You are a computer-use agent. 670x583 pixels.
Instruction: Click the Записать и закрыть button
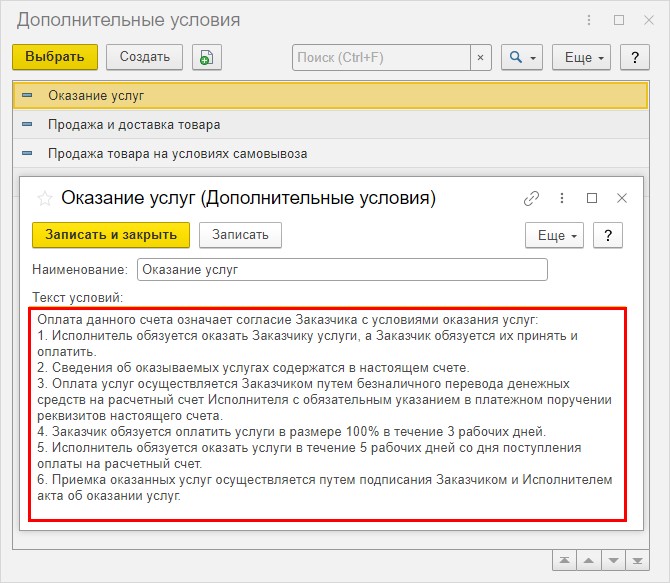[111, 235]
